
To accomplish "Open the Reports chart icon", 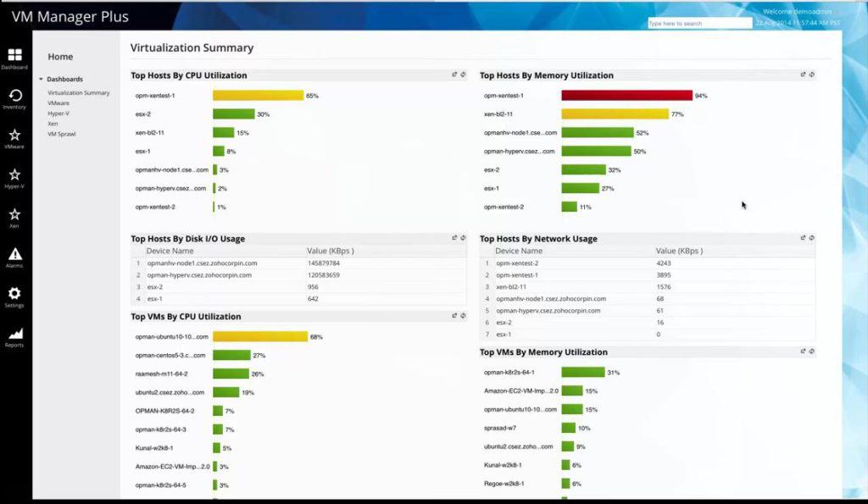I will click(x=15, y=333).
